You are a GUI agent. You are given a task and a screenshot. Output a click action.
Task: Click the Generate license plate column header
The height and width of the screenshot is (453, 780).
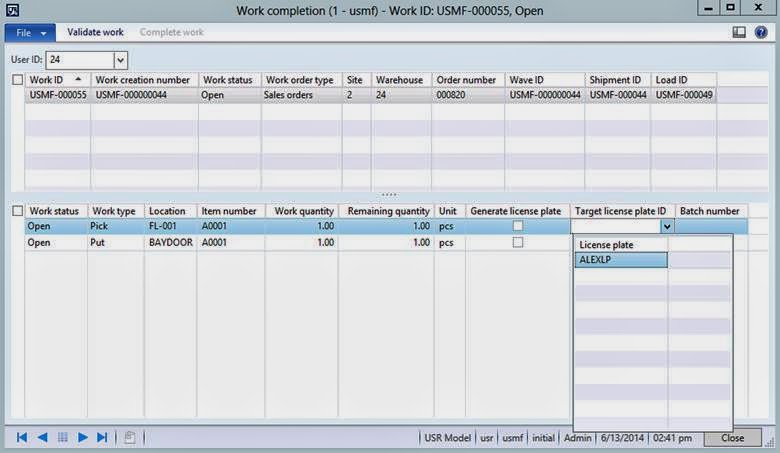pos(518,211)
